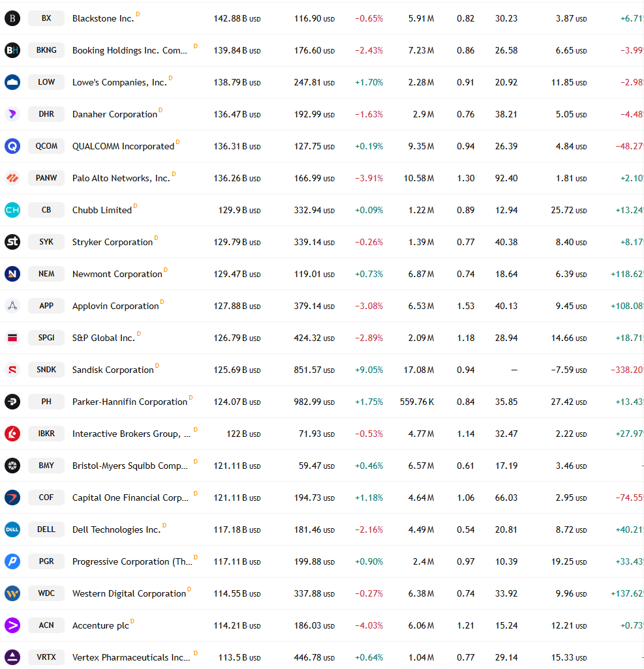
Task: Open the Dell Technologies Inc. link
Action: (x=117, y=529)
